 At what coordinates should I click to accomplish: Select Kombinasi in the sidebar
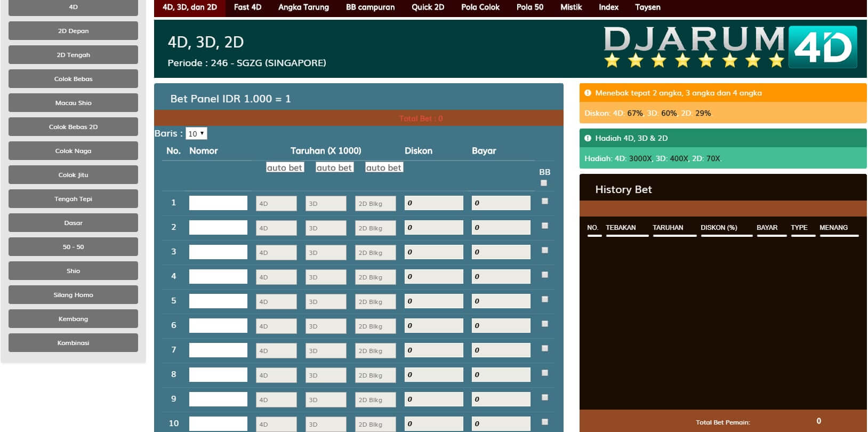click(73, 343)
